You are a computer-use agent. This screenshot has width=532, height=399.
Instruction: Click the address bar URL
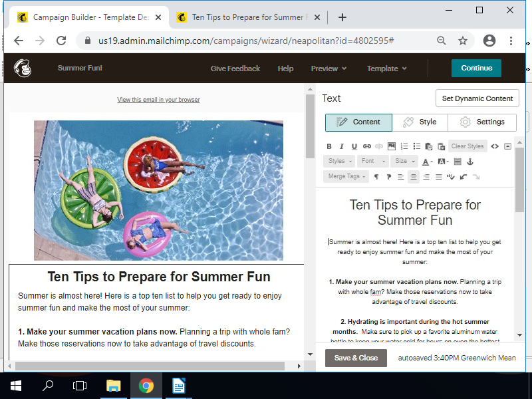tap(246, 41)
